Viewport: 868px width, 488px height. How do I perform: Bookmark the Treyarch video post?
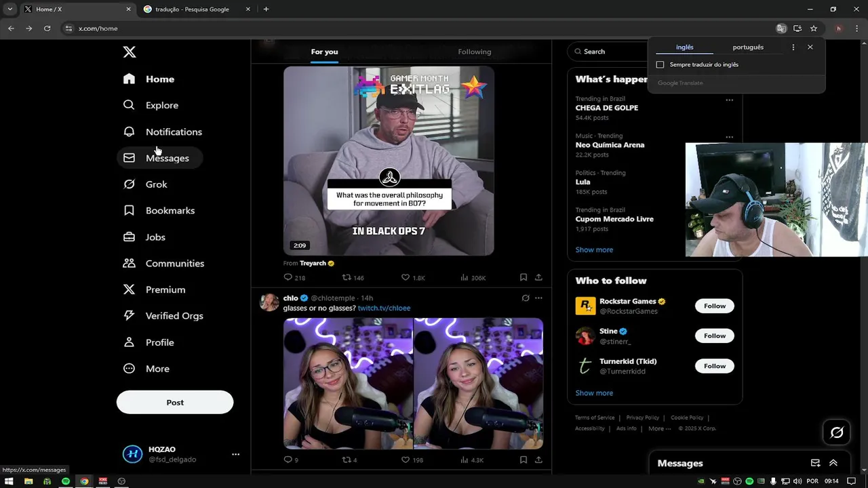pyautogui.click(x=524, y=277)
